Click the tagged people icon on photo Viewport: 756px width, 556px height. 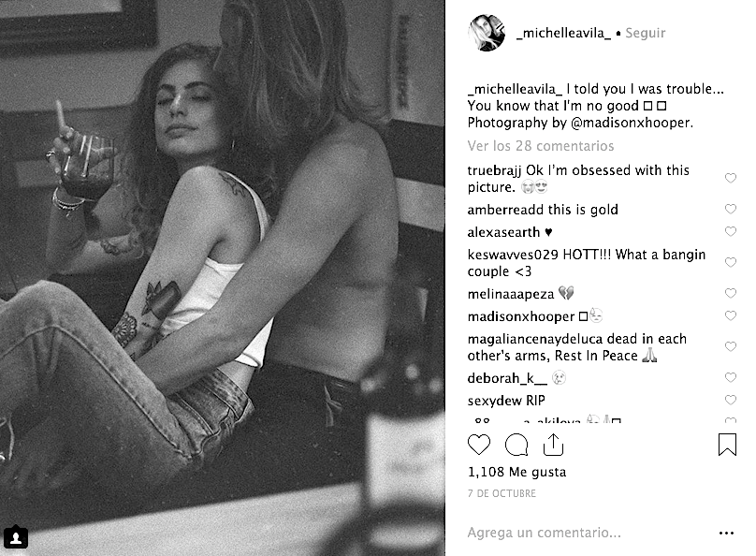click(x=17, y=537)
